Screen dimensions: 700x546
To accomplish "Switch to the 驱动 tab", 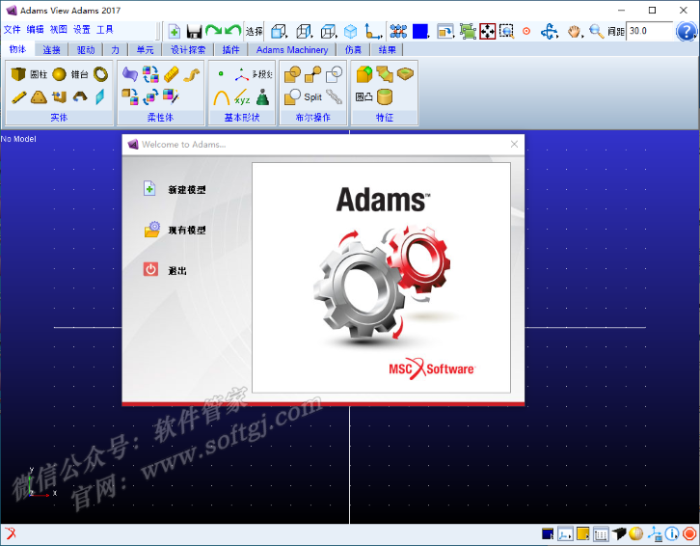I will [x=86, y=50].
